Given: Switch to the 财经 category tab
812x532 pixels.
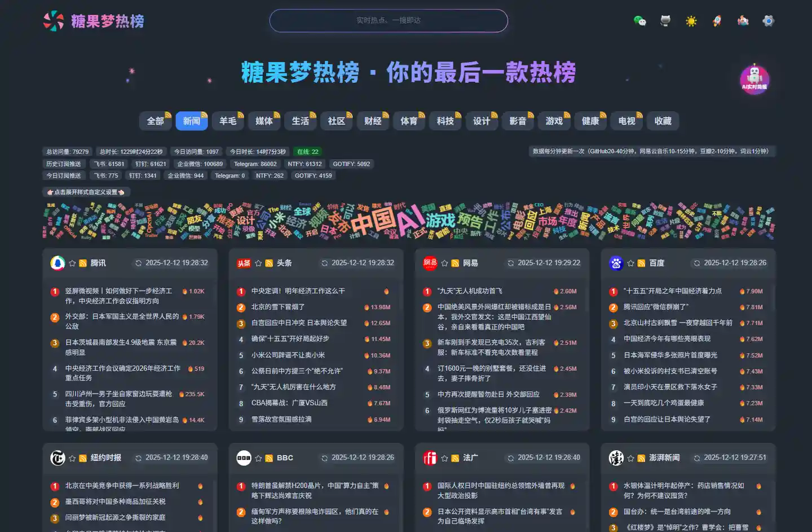Looking at the screenshot, I should [373, 121].
